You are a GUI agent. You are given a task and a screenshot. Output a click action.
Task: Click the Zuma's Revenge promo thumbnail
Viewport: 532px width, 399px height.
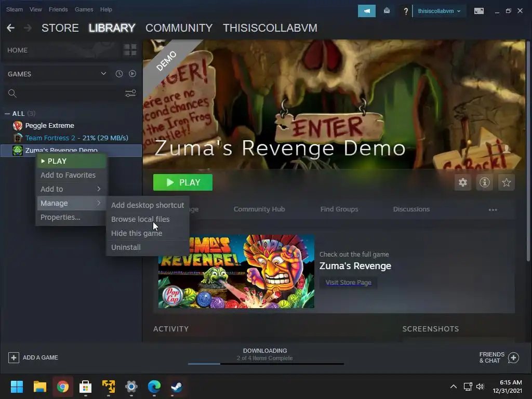click(236, 271)
